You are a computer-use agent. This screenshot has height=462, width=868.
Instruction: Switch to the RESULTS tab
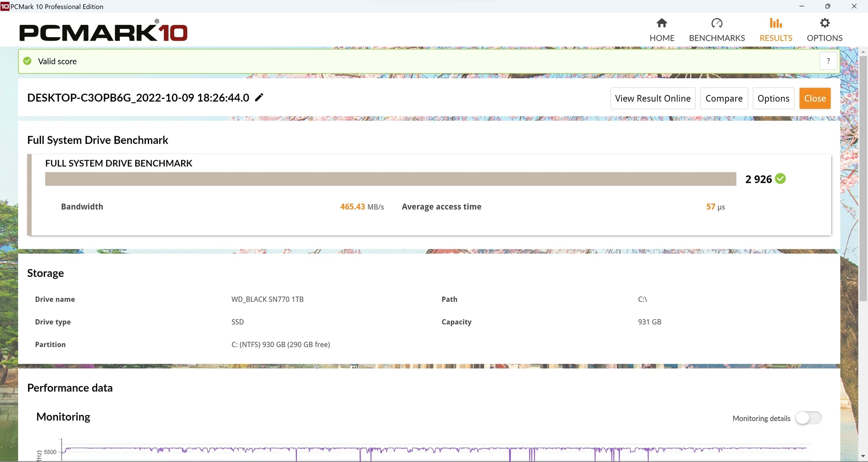tap(776, 30)
